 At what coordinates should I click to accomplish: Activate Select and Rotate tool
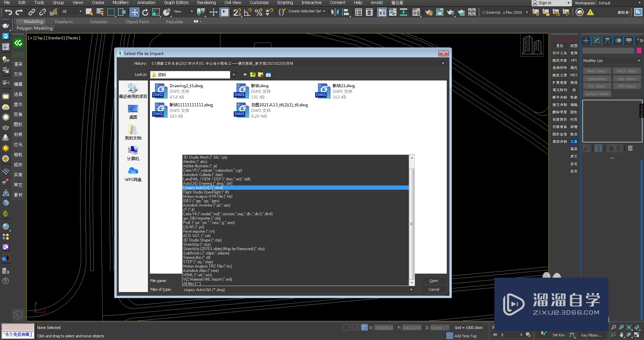pyautogui.click(x=145, y=12)
